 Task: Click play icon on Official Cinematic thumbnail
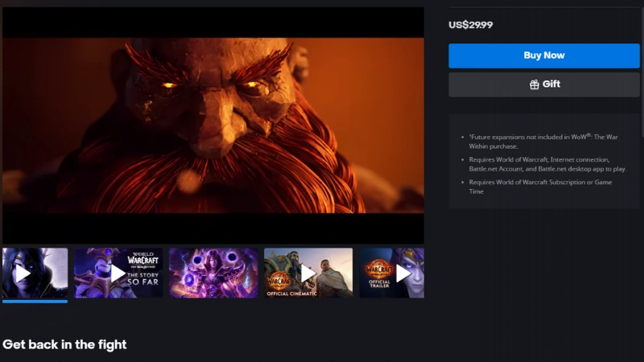tap(308, 273)
